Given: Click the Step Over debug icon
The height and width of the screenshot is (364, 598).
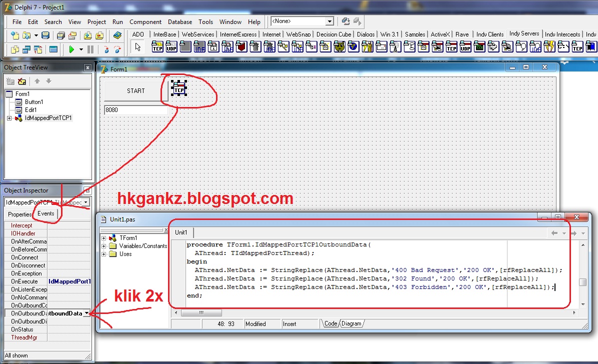Looking at the screenshot, I should [117, 49].
